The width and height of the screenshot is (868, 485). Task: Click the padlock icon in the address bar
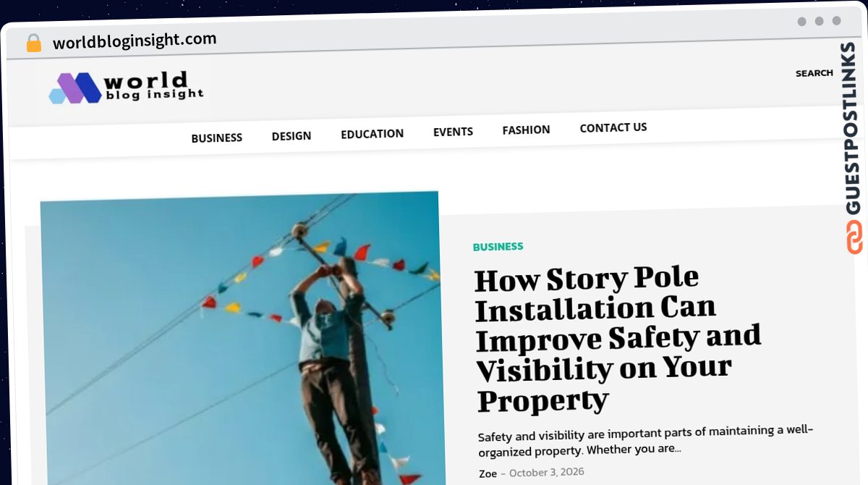pos(34,43)
